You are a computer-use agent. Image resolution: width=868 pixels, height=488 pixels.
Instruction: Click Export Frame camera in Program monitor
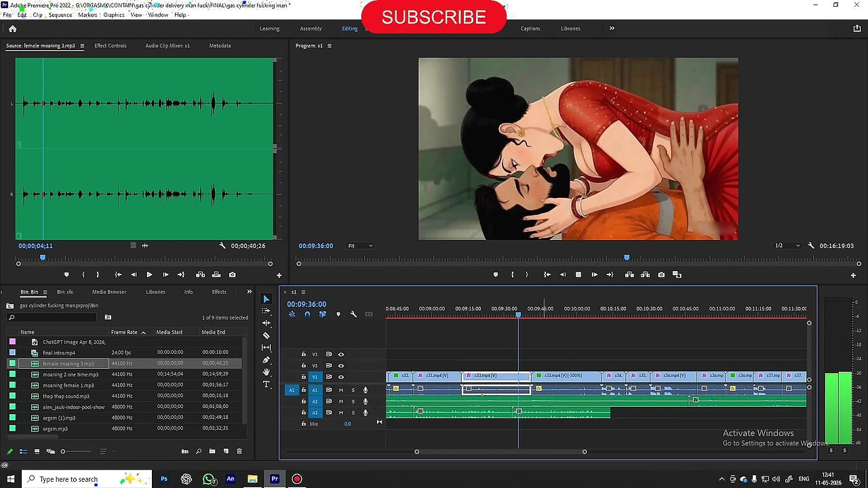(x=661, y=274)
